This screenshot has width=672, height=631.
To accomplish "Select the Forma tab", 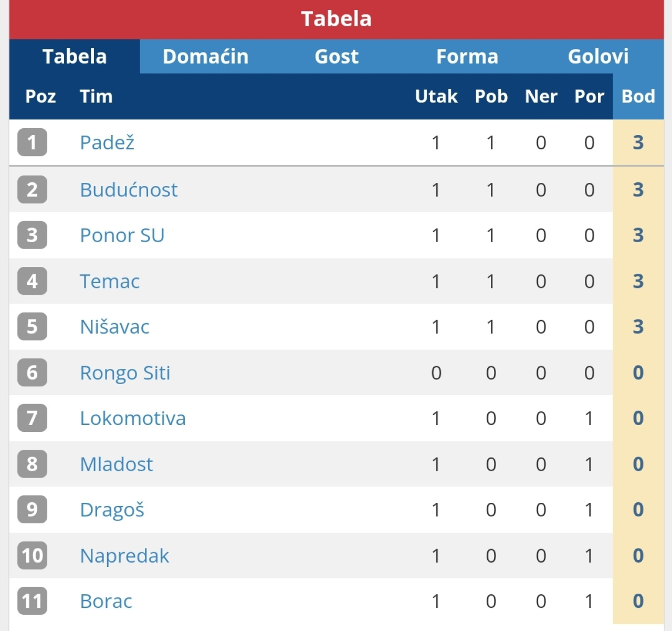I will coord(467,56).
